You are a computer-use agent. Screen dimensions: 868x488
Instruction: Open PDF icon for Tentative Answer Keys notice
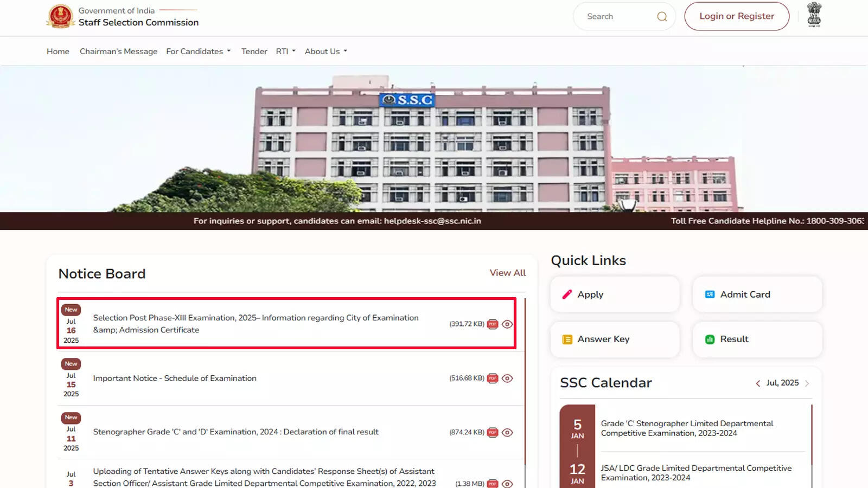click(493, 484)
